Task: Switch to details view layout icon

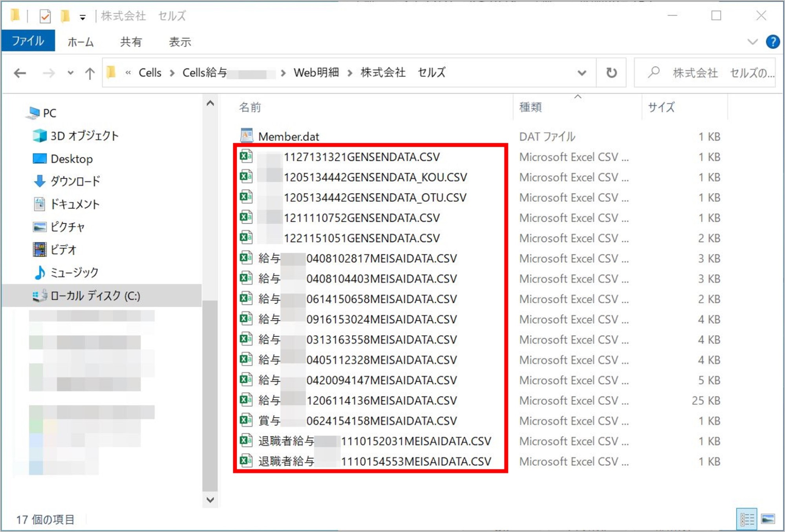Action: [x=747, y=519]
